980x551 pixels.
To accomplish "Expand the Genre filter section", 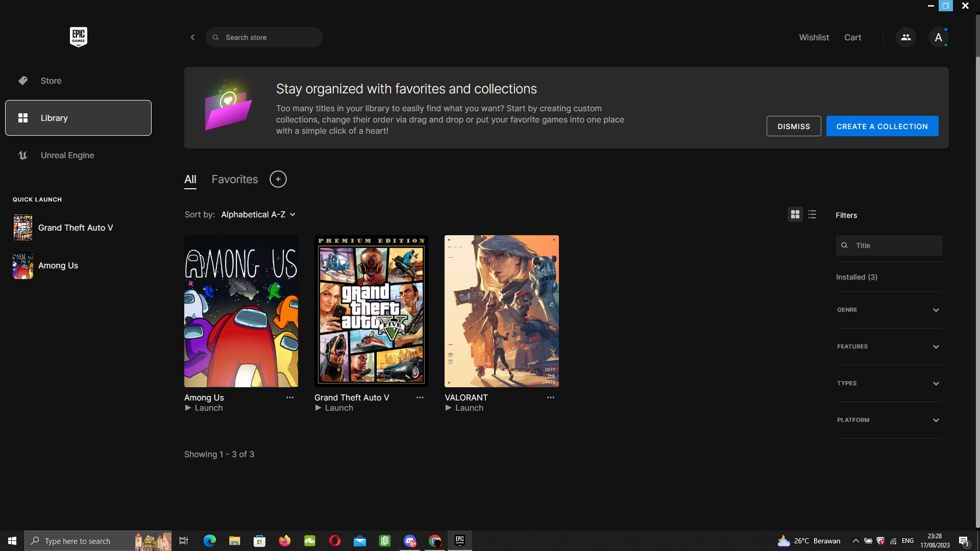I will point(888,310).
